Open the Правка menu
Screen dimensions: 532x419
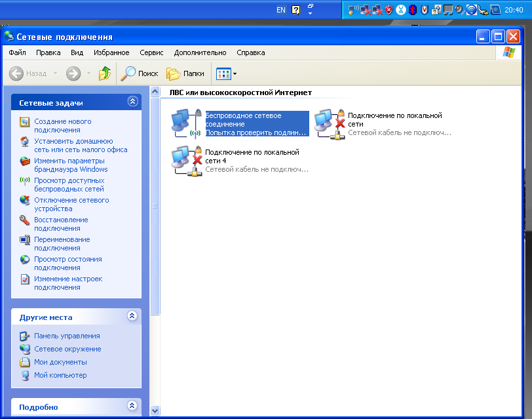pyautogui.click(x=48, y=52)
